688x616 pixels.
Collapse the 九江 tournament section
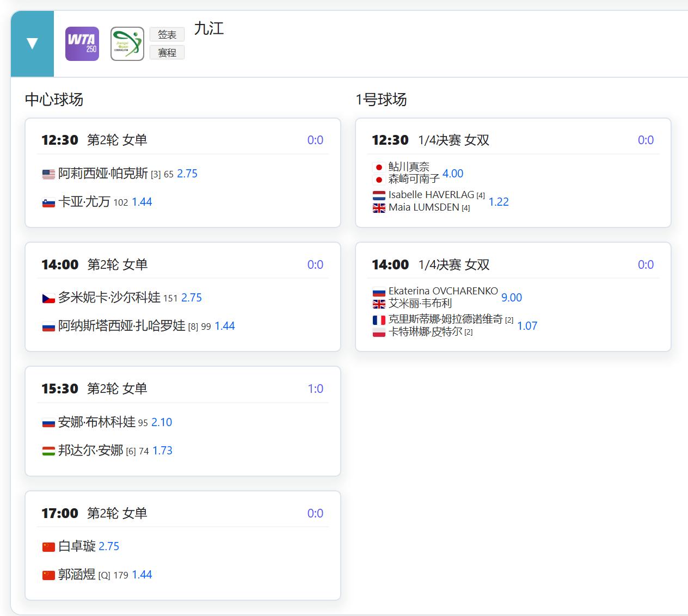tap(32, 43)
